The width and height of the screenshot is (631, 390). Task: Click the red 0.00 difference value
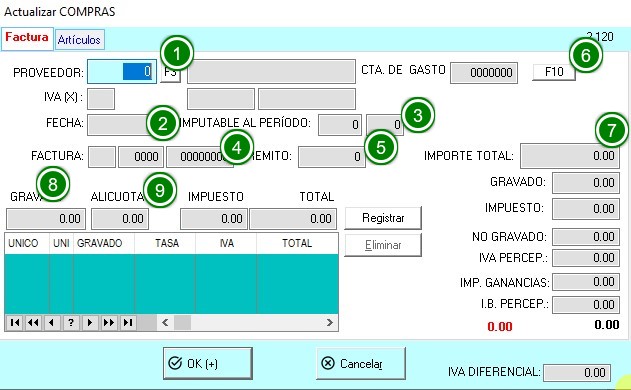500,326
